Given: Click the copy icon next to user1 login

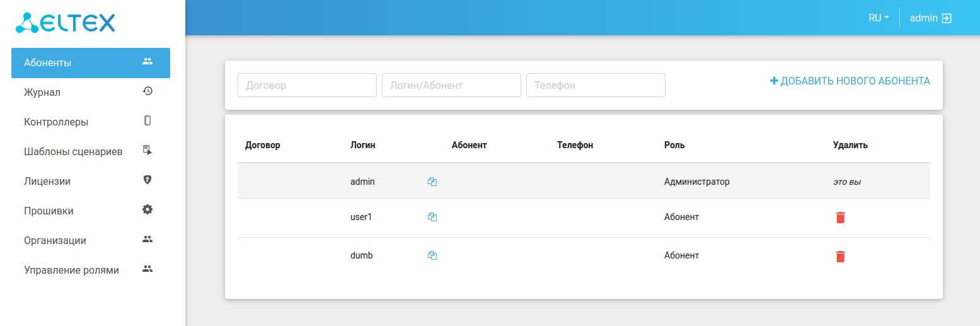Looking at the screenshot, I should click(x=432, y=217).
